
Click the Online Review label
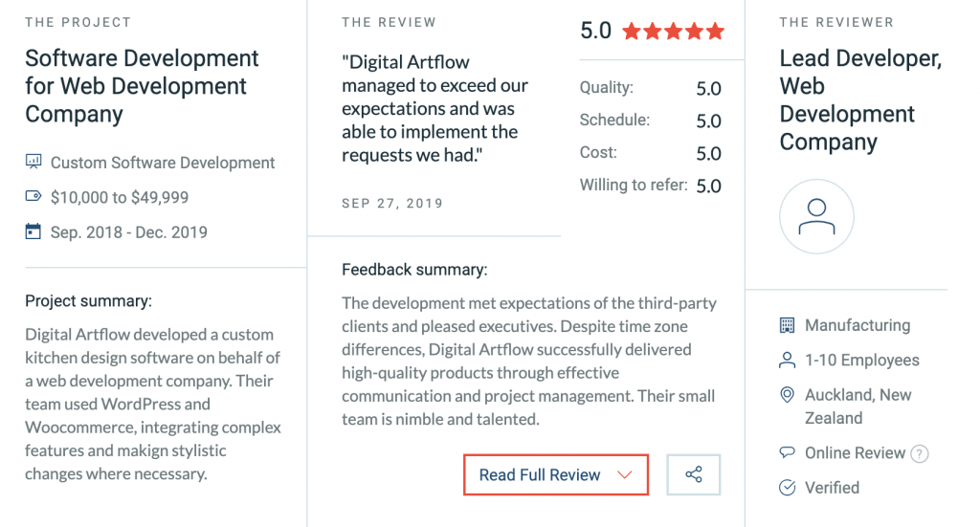(855, 452)
